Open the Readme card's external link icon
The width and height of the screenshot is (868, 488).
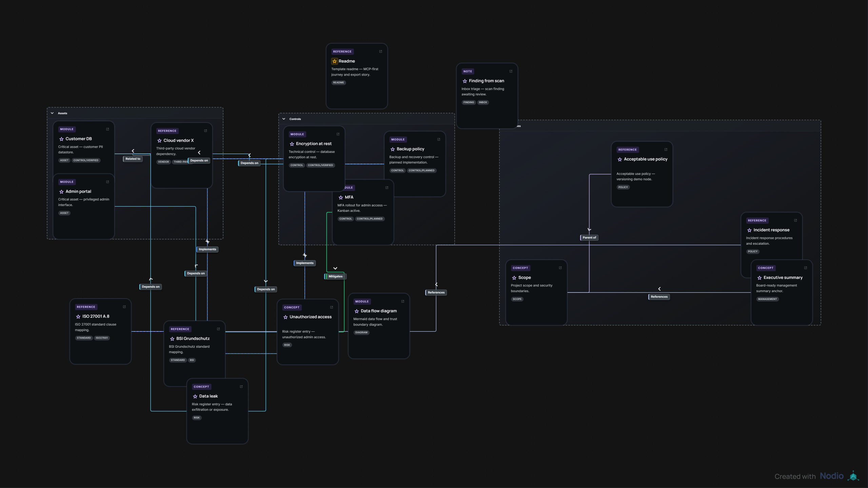[x=380, y=52]
